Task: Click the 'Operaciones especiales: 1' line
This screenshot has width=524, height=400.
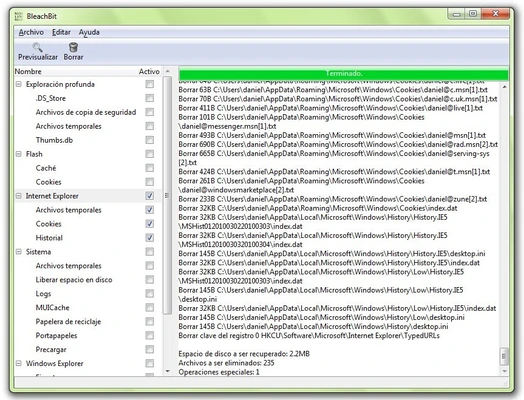Action: (x=219, y=372)
